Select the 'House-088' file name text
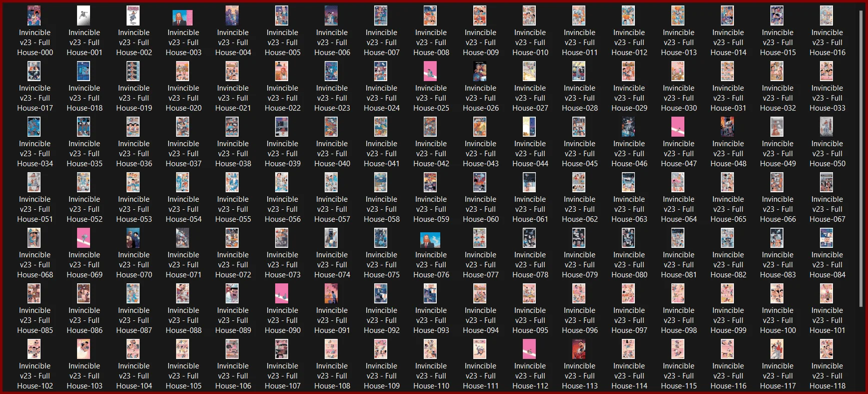Viewport: 868px width, 394px height. coord(184,330)
